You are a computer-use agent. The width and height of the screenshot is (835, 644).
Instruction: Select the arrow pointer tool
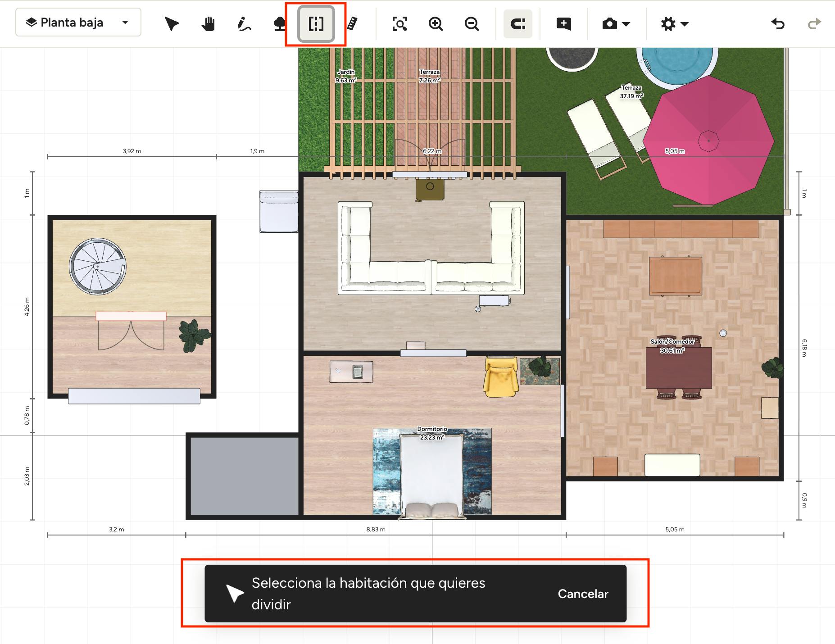(x=172, y=23)
